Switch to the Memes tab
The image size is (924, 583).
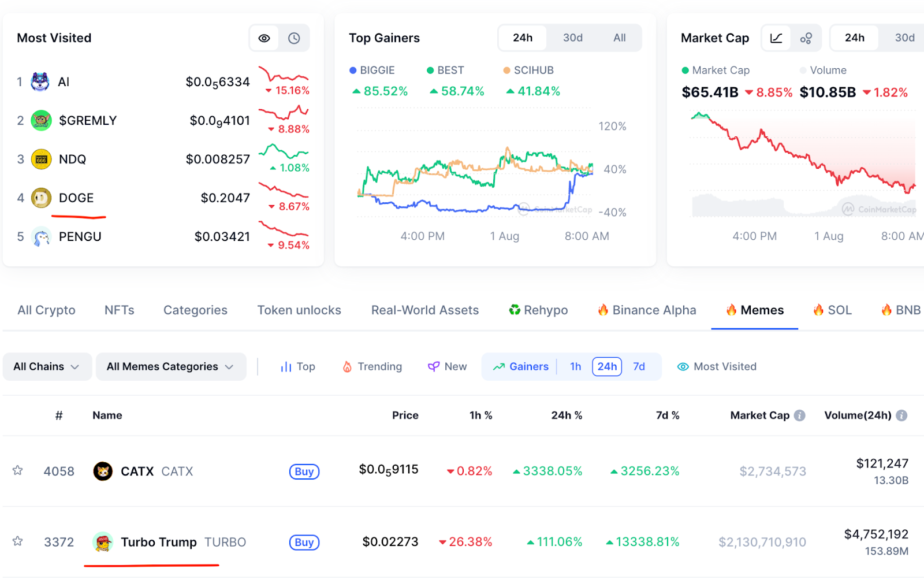tap(754, 310)
